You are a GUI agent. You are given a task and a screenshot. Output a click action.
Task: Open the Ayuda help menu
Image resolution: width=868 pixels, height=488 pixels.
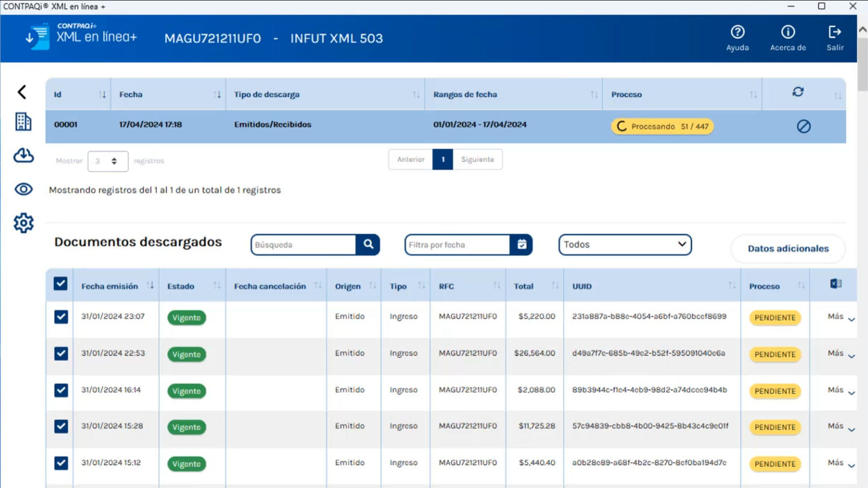pyautogui.click(x=737, y=38)
